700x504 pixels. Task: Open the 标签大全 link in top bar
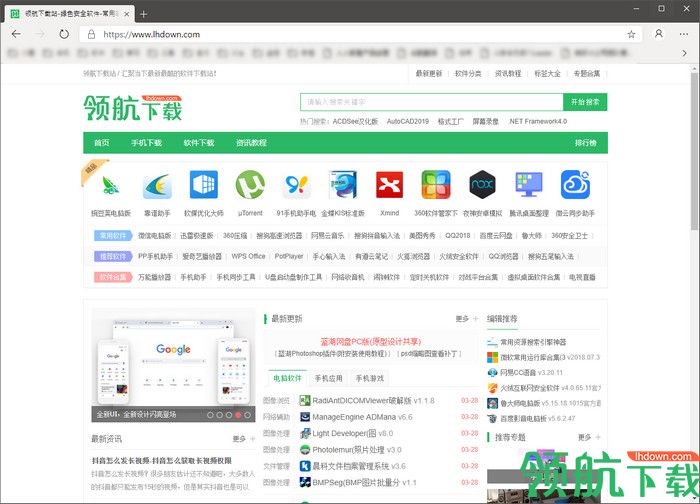(547, 74)
